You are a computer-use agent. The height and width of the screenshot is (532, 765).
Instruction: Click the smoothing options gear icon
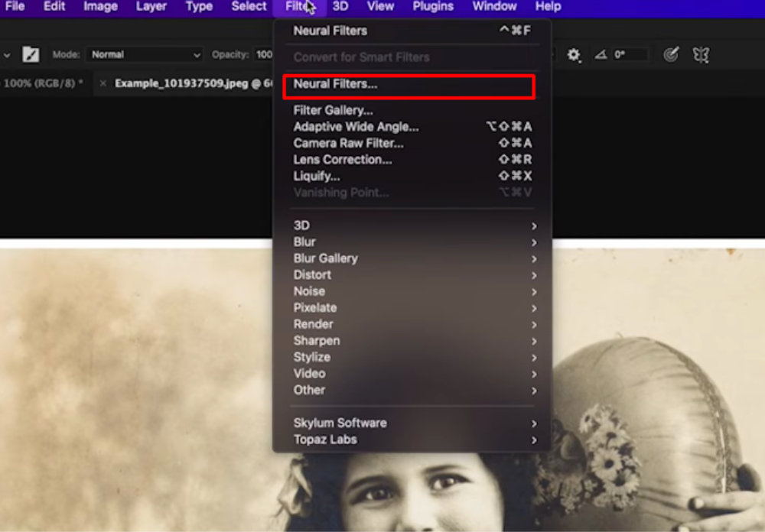pyautogui.click(x=574, y=55)
